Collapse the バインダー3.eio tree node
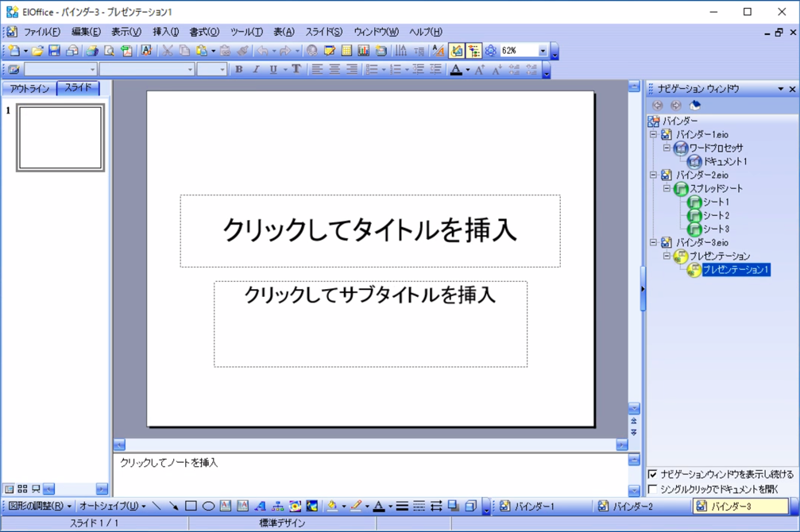Image resolution: width=800 pixels, height=532 pixels. (653, 242)
